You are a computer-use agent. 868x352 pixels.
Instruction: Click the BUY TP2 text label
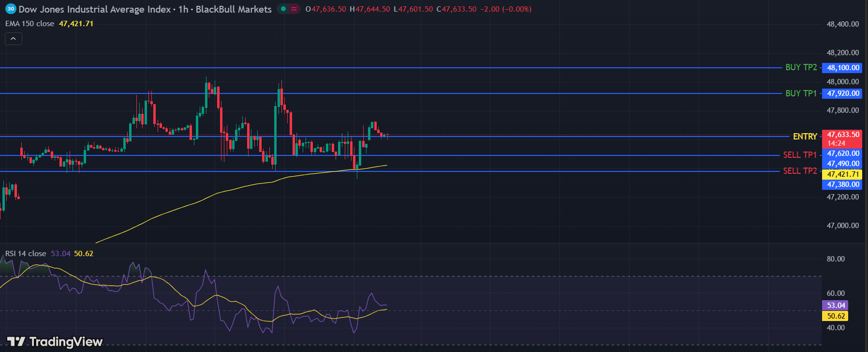[x=801, y=67]
